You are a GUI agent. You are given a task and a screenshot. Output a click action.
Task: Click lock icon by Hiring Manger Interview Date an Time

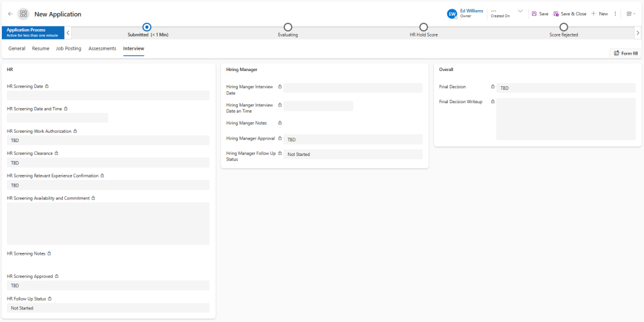coord(280,105)
